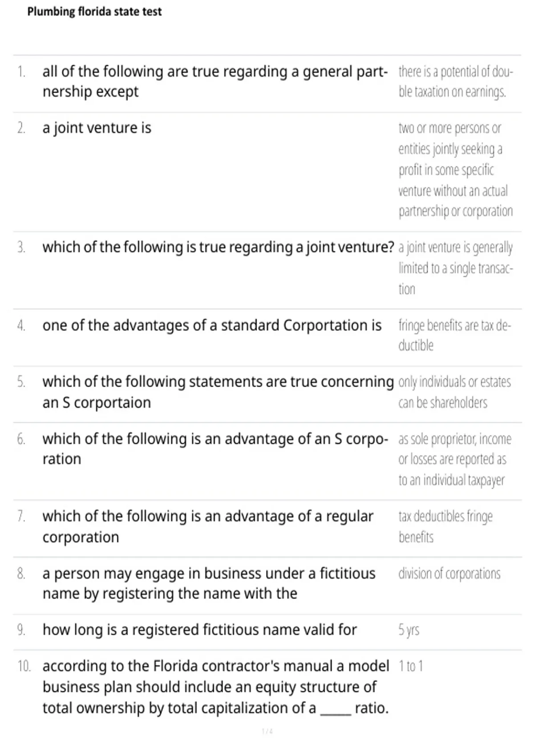Click the 'Plumbing florida state test' title
534x756 pixels.
pos(94,12)
